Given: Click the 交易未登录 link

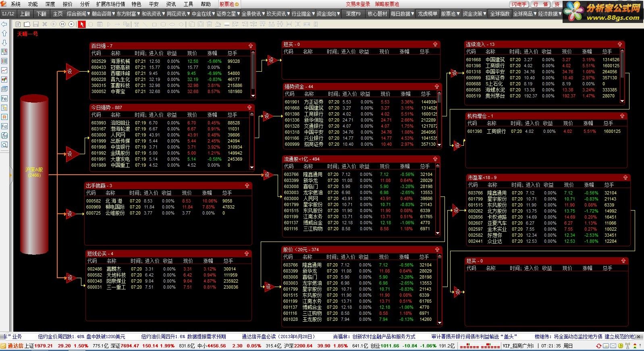Looking at the screenshot, I should 358,4.
